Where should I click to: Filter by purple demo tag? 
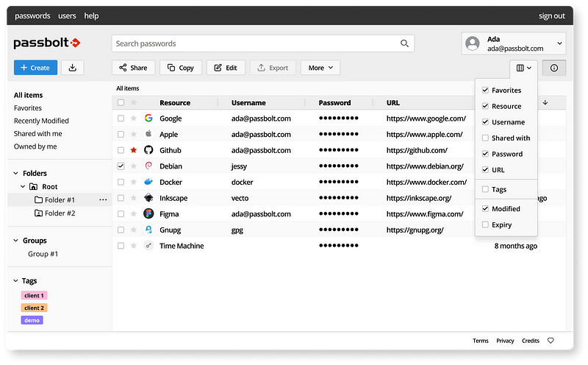(32, 320)
